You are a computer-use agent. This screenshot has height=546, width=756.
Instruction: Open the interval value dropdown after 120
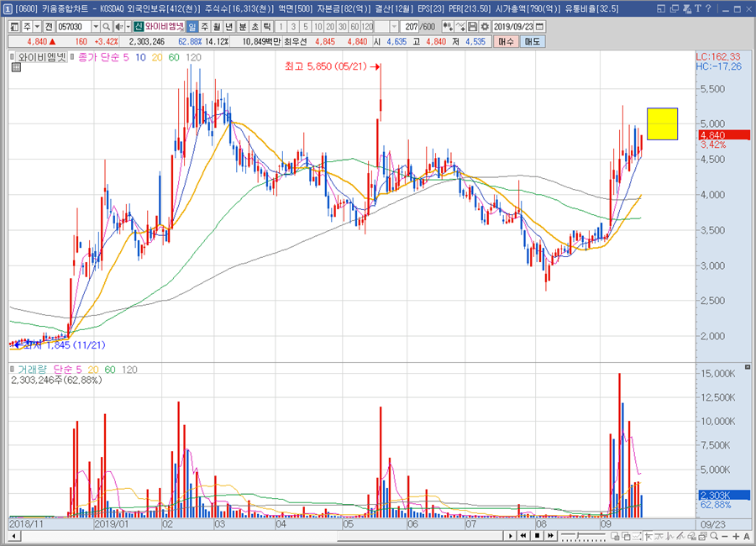tap(394, 27)
